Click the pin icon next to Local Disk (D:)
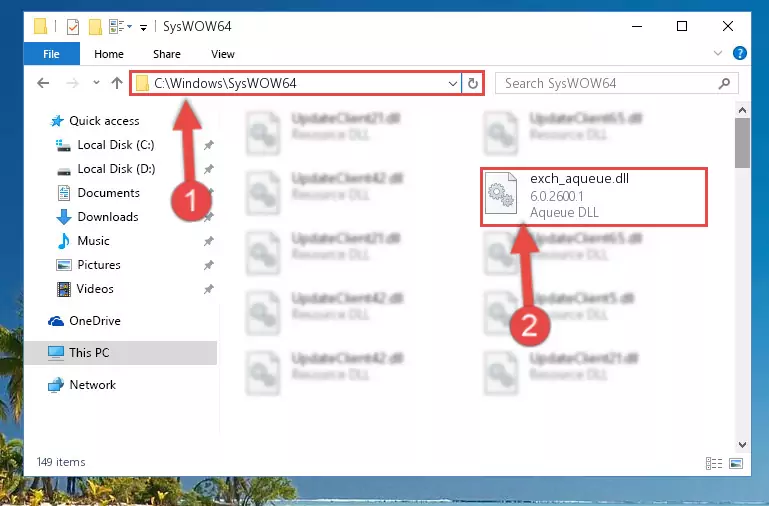Screen dimensions: 769x506 208,169
